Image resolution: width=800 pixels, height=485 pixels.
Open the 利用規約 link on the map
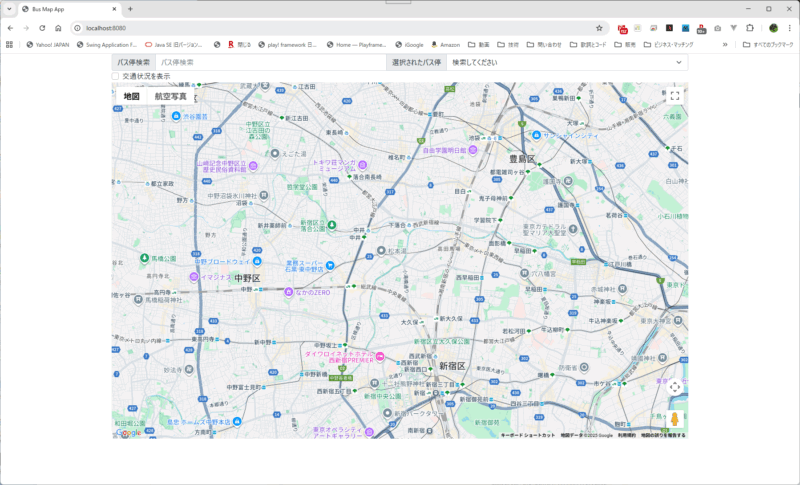627,435
